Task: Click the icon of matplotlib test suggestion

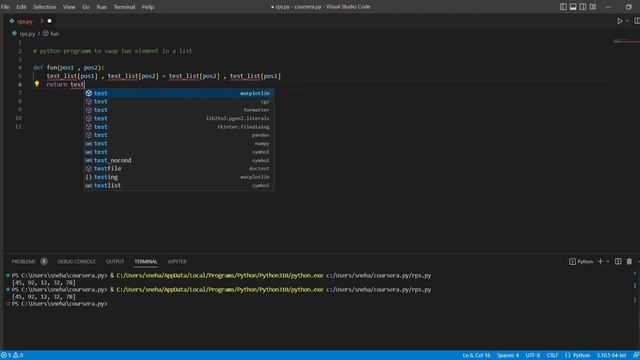Action: [89, 93]
